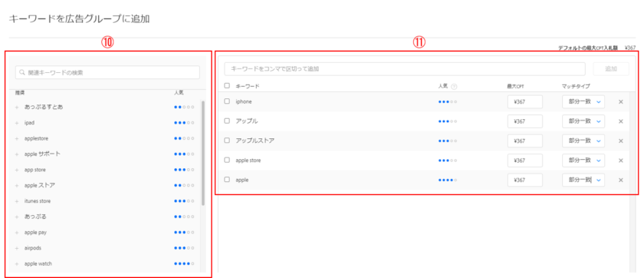The image size is (644, 278).
Task: Check the アップルストア keyword checkbox
Action: coord(227,141)
